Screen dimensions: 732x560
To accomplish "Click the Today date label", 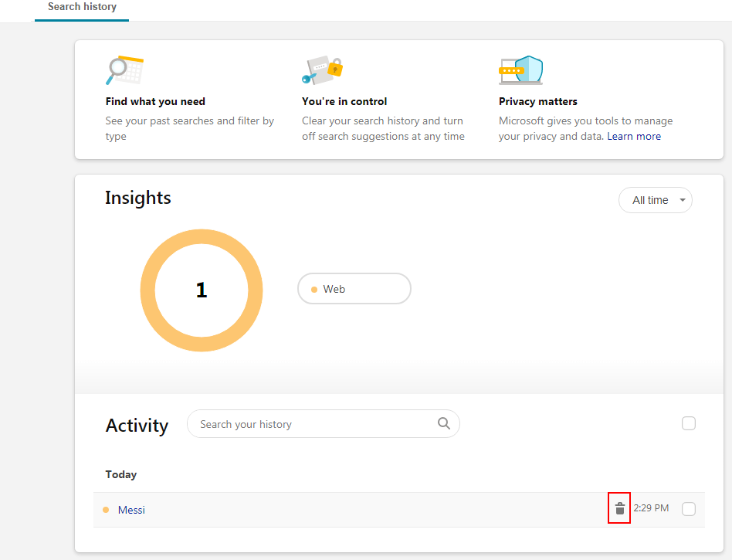I will [121, 474].
